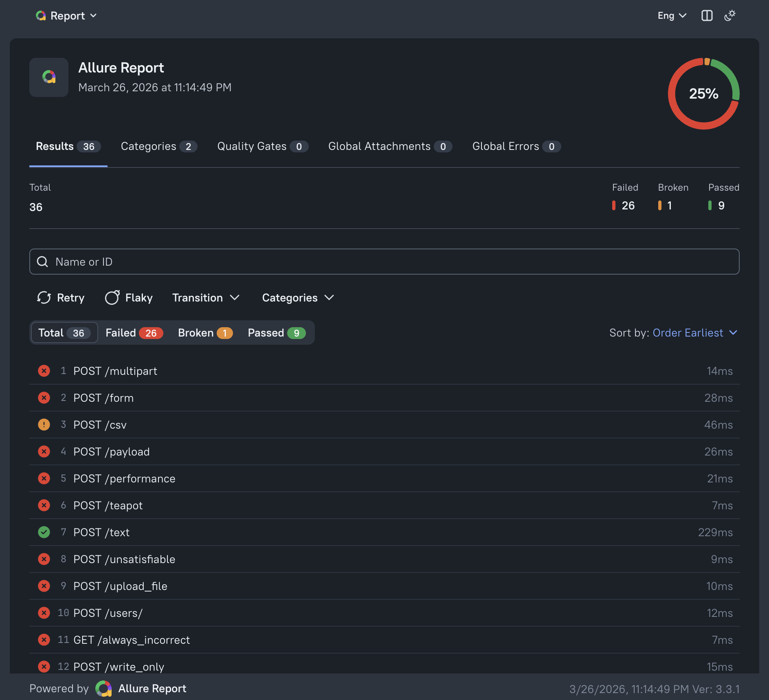Screen dimensions: 769x700
Task: Change language via Eng dropdown
Action: (x=672, y=15)
